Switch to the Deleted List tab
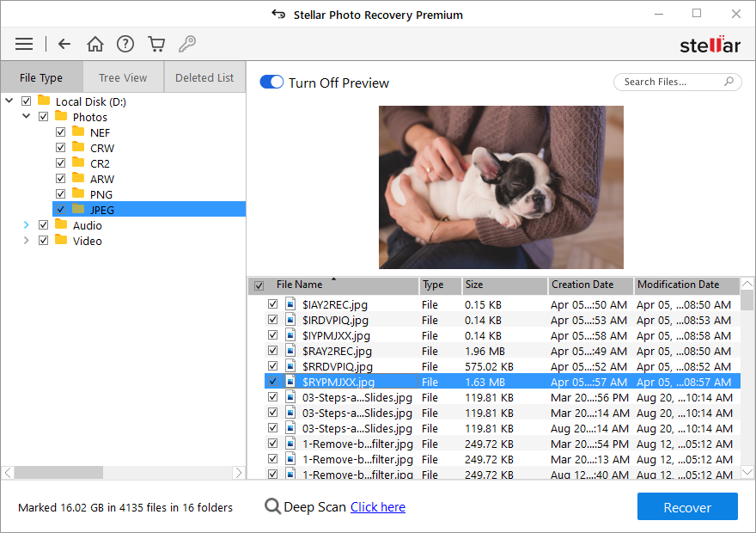This screenshot has height=533, width=756. pyautogui.click(x=204, y=77)
